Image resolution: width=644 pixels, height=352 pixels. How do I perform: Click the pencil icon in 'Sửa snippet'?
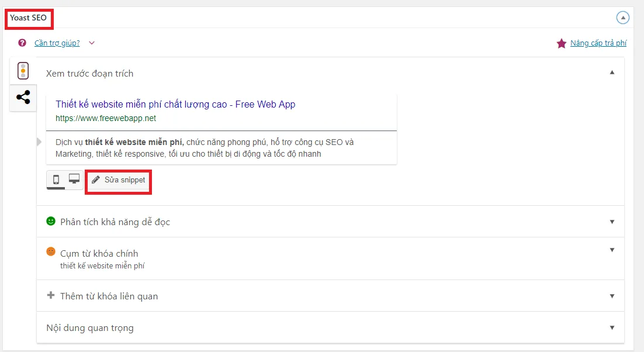click(96, 180)
